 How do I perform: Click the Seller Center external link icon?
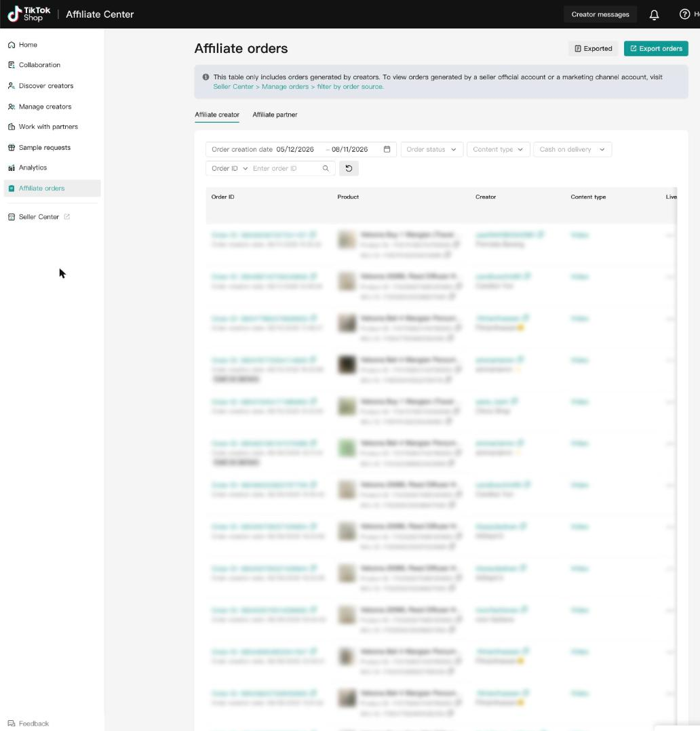click(66, 216)
